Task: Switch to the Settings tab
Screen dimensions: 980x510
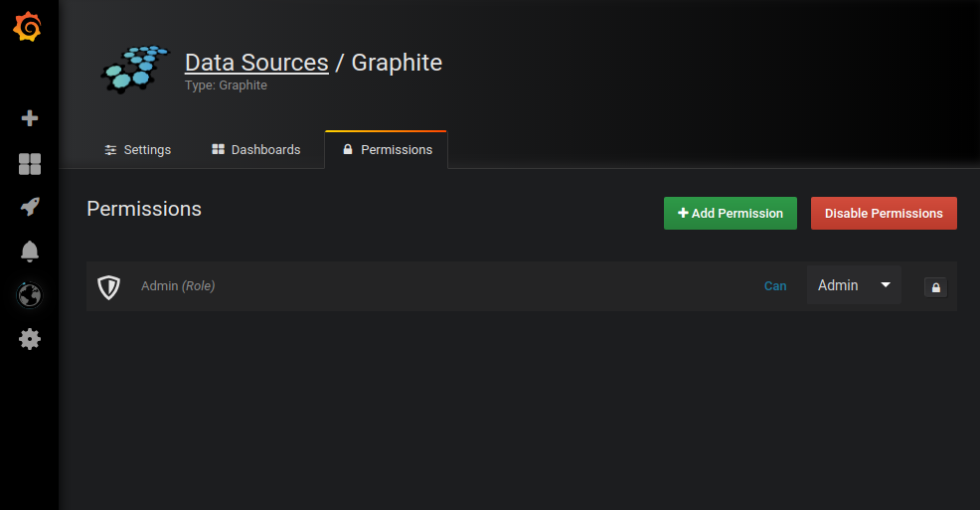Action: 137,150
